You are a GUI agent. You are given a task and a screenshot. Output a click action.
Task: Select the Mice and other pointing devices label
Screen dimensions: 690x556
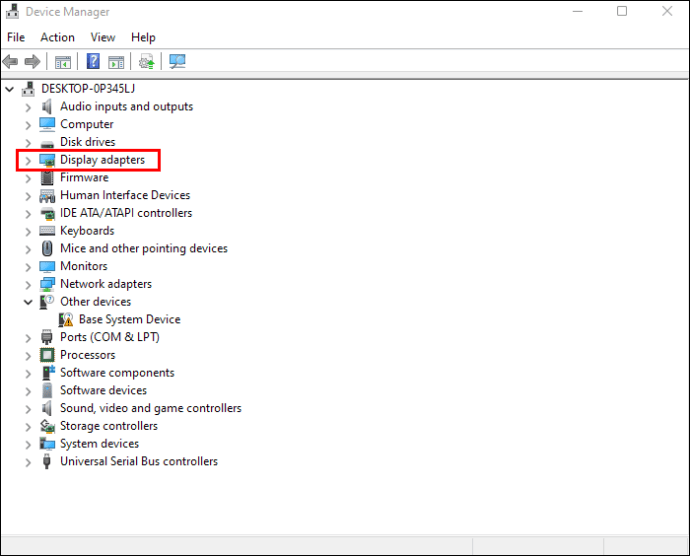click(143, 248)
